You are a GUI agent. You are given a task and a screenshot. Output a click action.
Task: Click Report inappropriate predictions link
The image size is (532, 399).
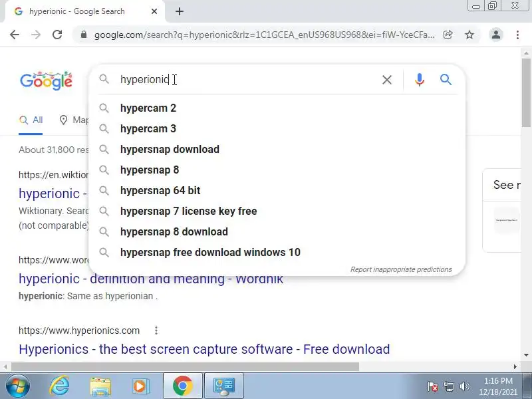[x=401, y=270]
